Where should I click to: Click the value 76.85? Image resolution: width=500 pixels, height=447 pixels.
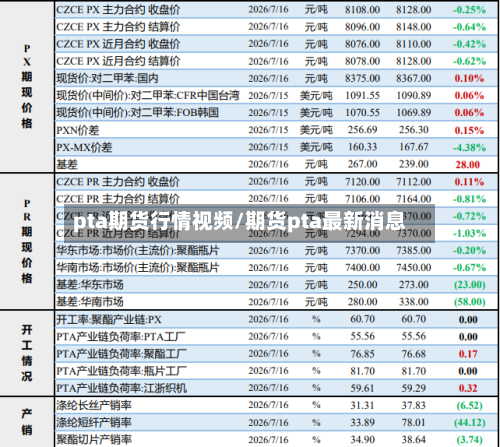pos(362,354)
